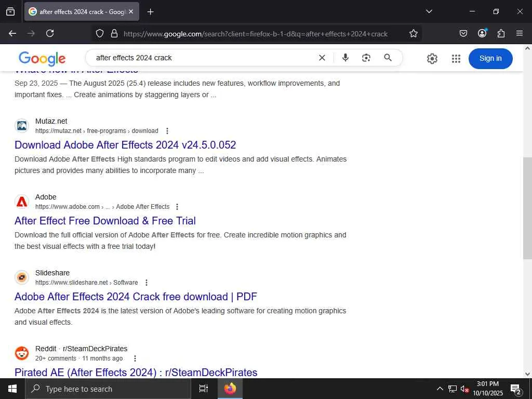Open Mutaz.net result favicon

click(22, 126)
